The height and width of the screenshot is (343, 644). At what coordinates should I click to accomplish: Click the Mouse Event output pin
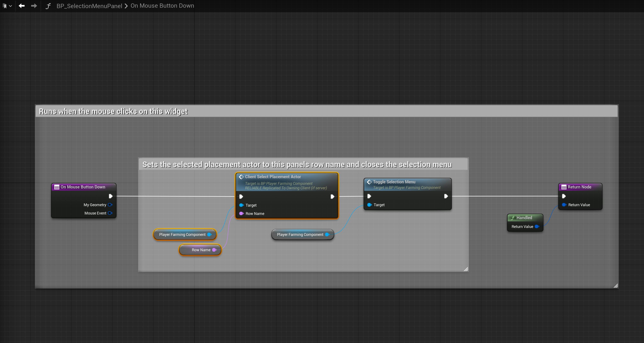[x=110, y=213]
